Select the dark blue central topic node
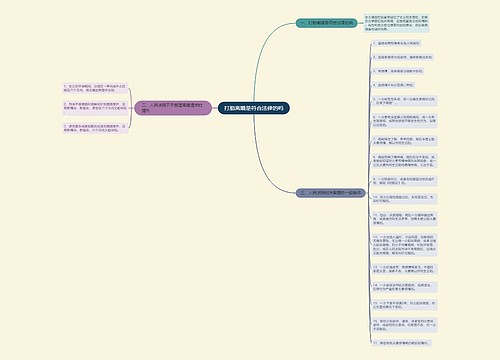Image resolution: width=500 pixels, height=360 pixels. pyautogui.click(x=254, y=108)
